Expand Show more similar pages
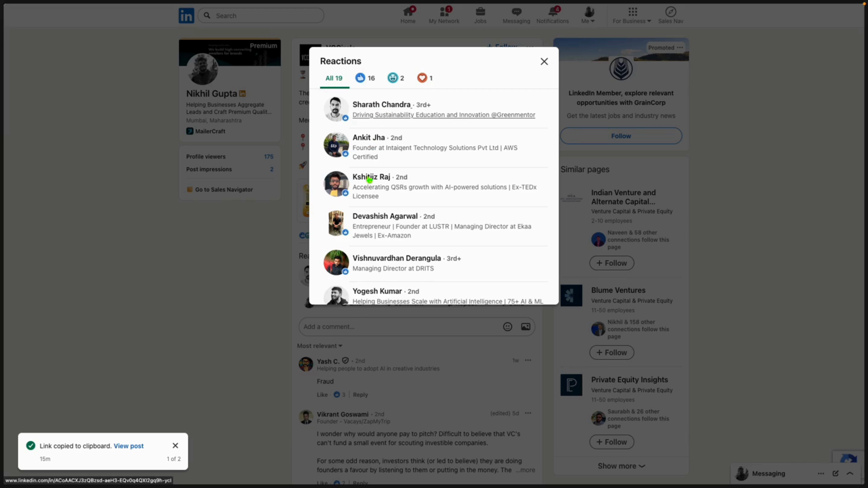 [621, 466]
